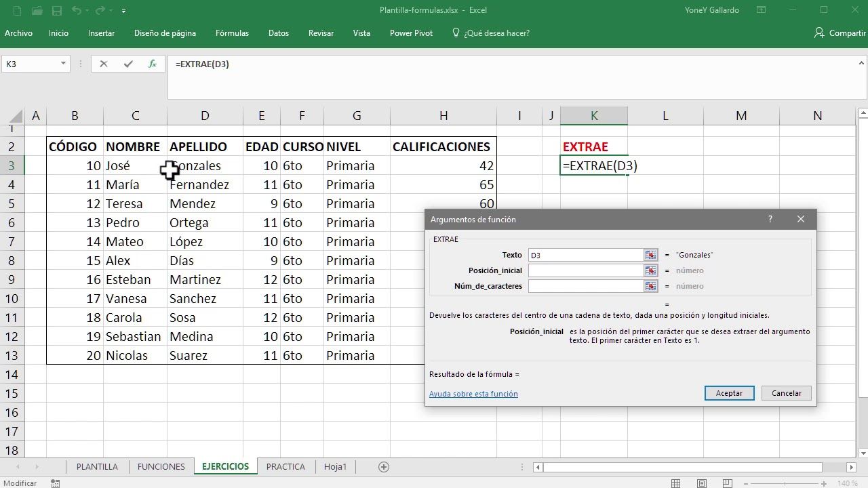Click Posición_inicial range selector icon
Screen dimensions: 868x488
point(651,270)
